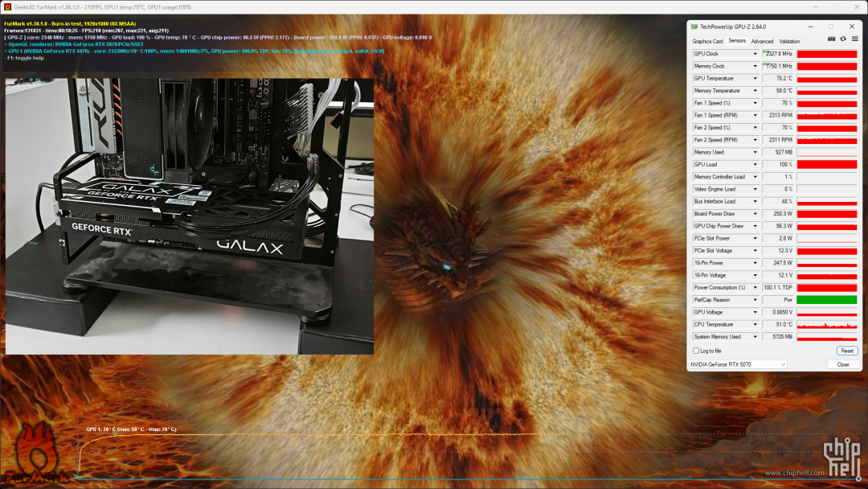Click the GPU Temperature value 70.2 °C
This screenshot has height=489, width=868.
pyautogui.click(x=778, y=78)
